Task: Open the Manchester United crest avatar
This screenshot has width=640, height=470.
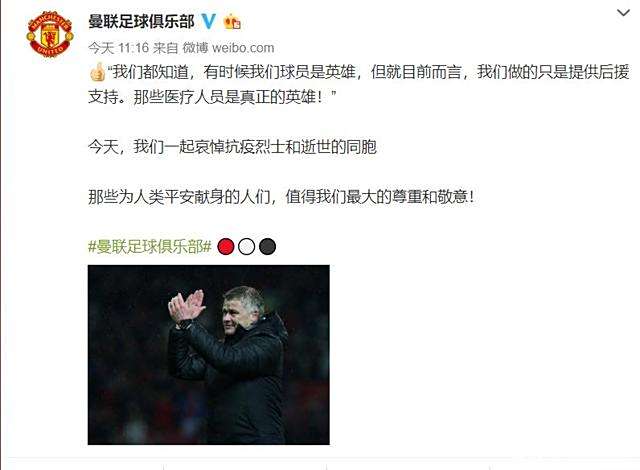Action: pyautogui.click(x=50, y=34)
